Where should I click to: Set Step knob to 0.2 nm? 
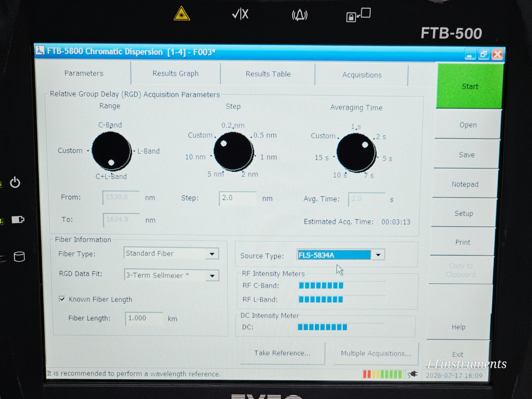tap(233, 125)
